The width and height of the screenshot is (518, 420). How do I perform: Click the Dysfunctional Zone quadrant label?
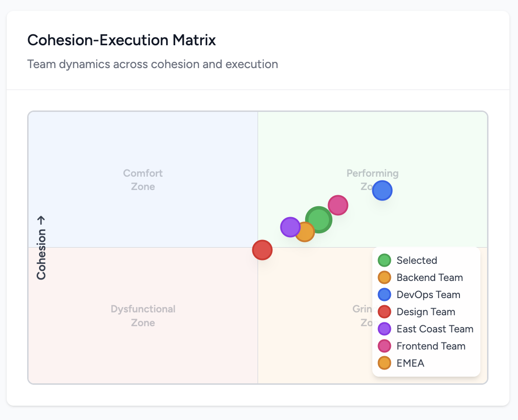143,316
